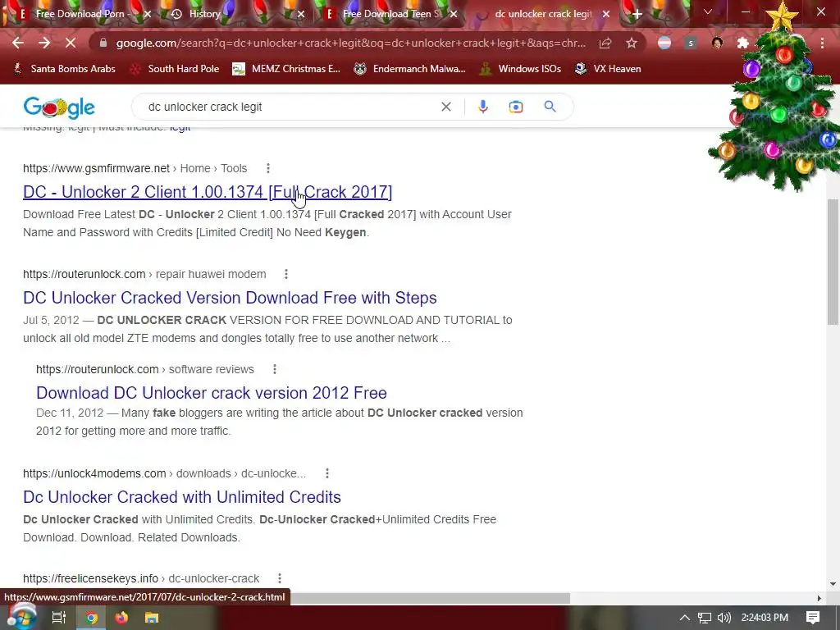This screenshot has width=840, height=630.
Task: Close the History tab
Action: pos(300,15)
